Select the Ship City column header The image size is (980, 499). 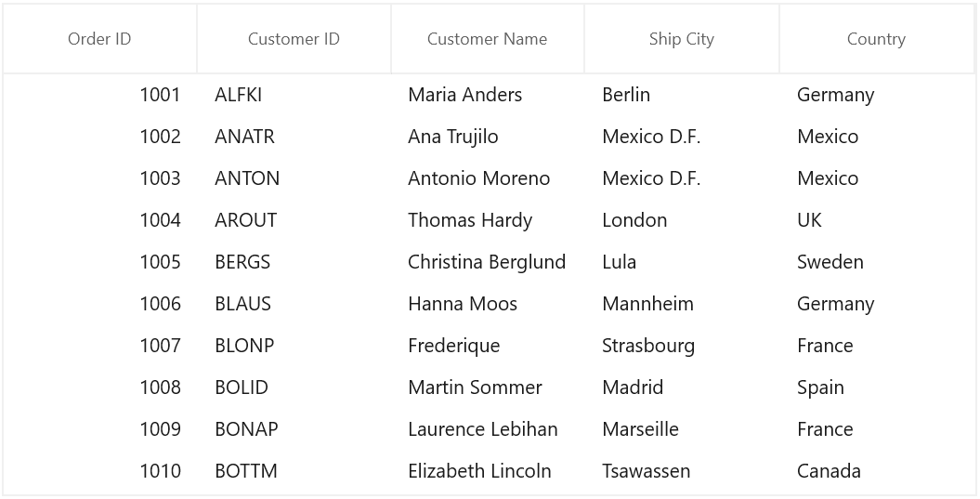[681, 39]
